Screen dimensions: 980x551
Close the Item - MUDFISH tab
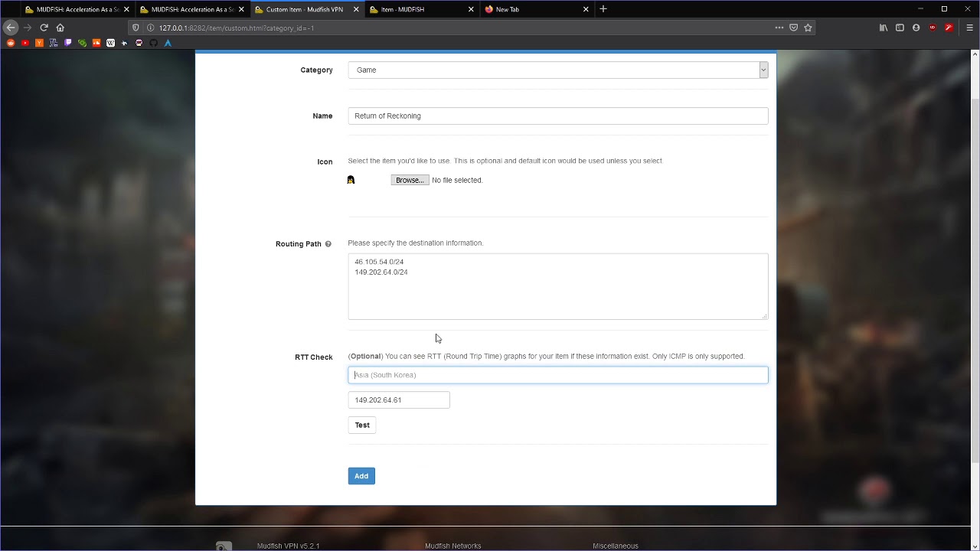point(471,9)
